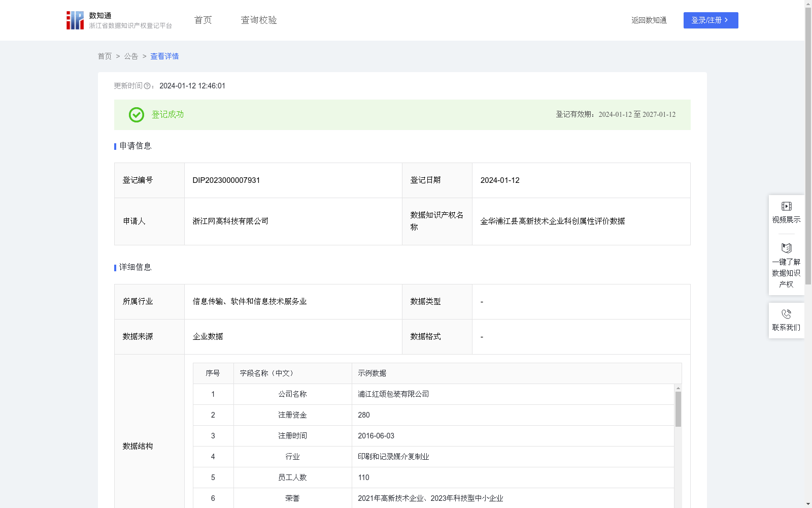Click the 登记有效期 date range text
Viewport: 812px width, 508px height.
click(616, 115)
